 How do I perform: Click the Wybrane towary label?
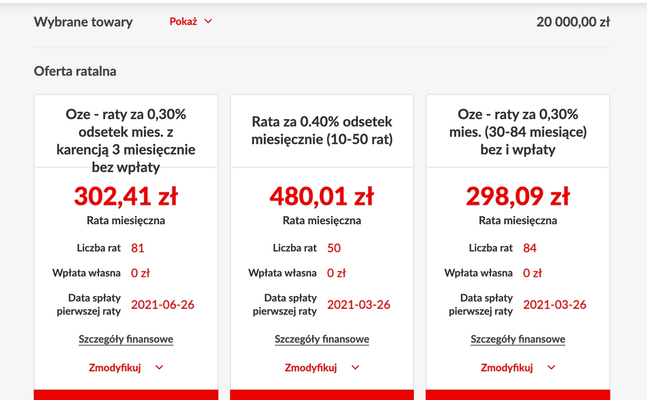(x=83, y=22)
